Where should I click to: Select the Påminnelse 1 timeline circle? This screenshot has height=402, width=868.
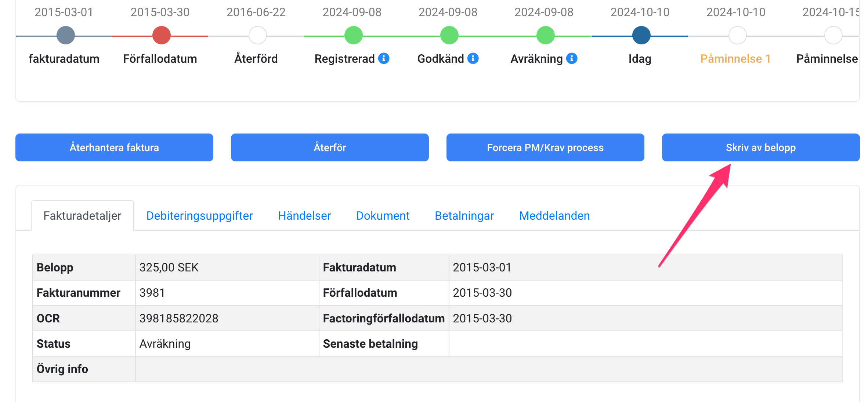click(737, 36)
